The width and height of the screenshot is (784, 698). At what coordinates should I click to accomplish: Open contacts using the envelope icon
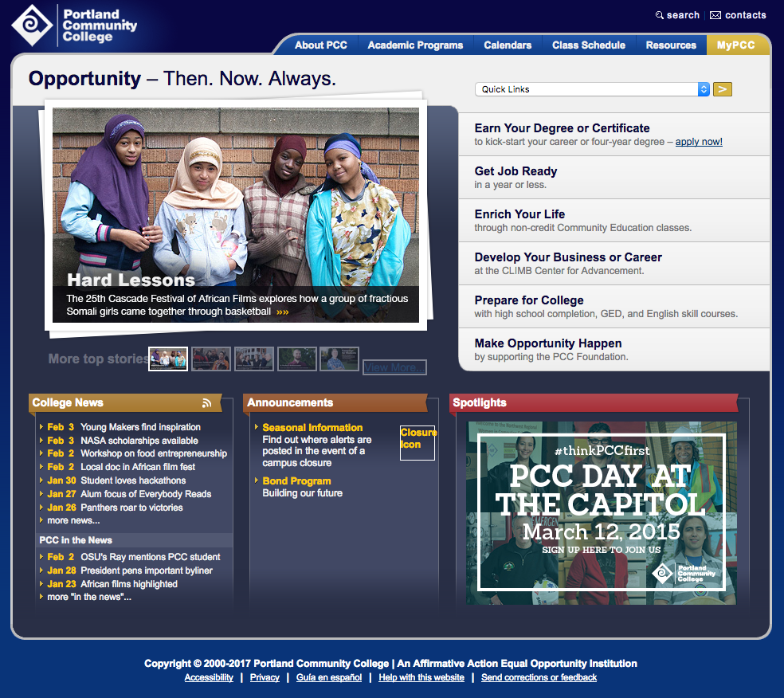point(717,14)
